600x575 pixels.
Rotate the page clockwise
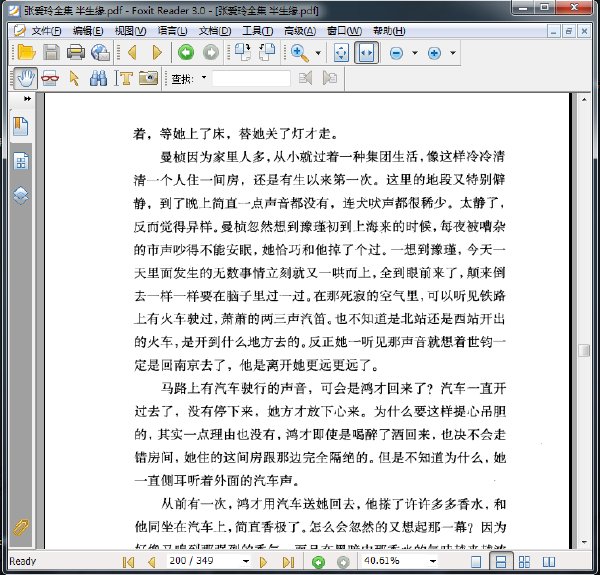click(242, 52)
